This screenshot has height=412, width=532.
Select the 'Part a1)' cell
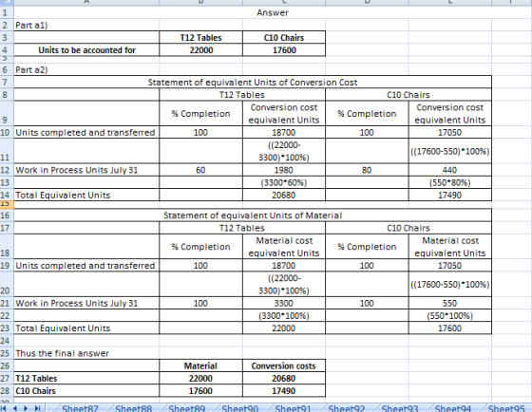pyautogui.click(x=86, y=25)
